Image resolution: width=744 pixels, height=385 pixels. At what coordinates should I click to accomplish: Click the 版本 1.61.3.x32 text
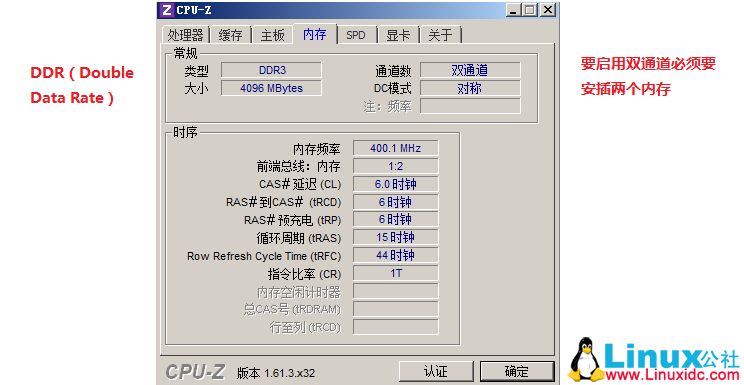click(276, 373)
